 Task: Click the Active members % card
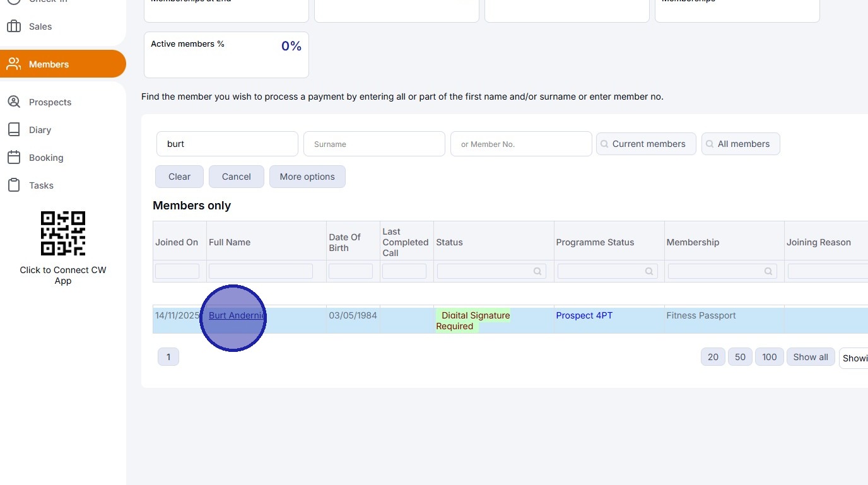(226, 55)
